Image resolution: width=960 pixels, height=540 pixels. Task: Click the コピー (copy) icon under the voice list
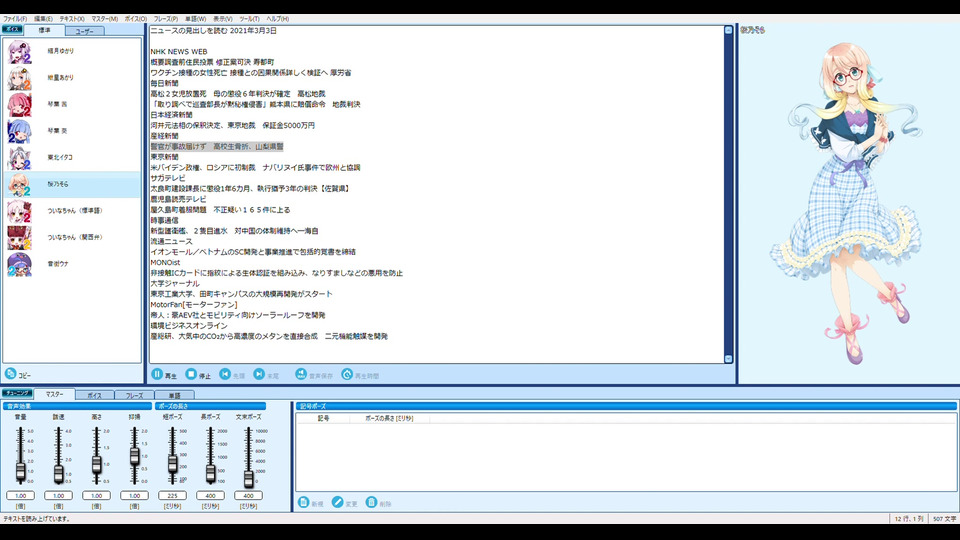coord(10,373)
